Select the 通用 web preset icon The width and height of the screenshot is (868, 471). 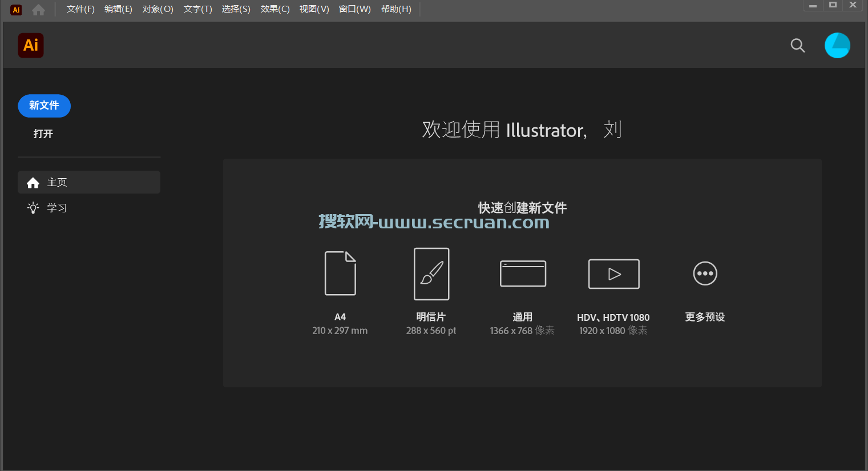pos(523,273)
